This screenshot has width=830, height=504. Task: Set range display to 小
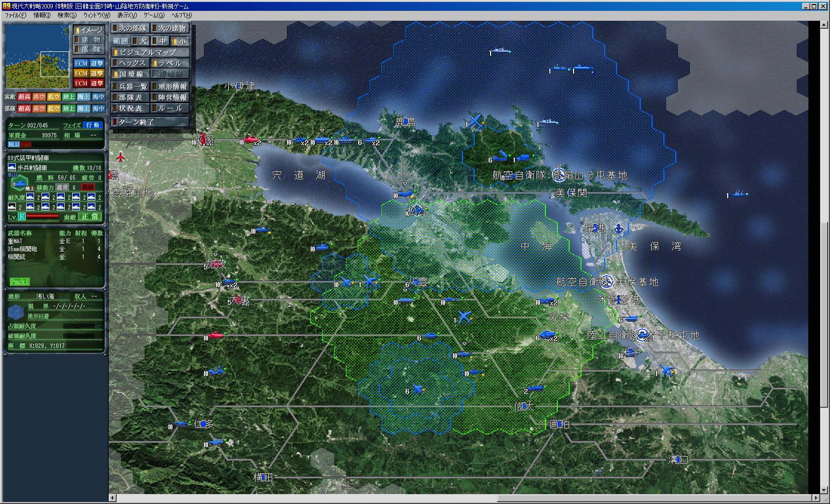(180, 41)
